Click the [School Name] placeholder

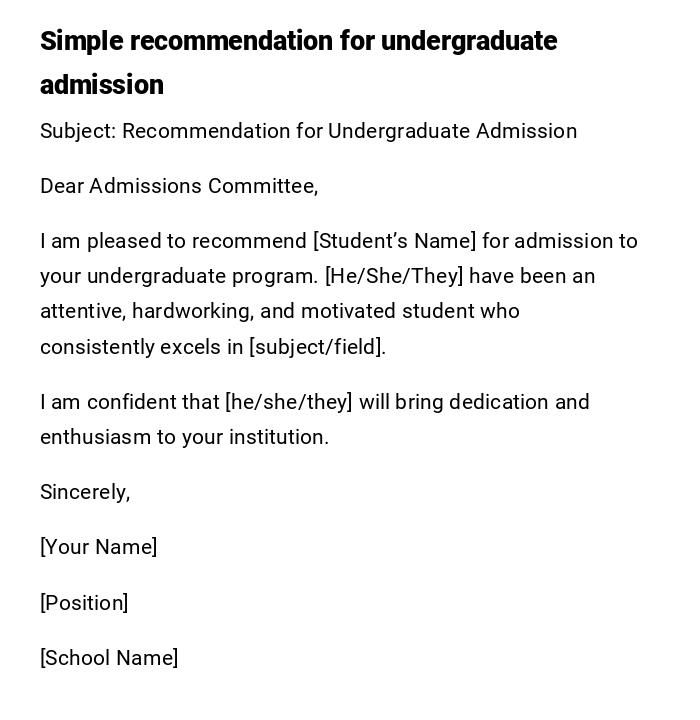(x=109, y=658)
